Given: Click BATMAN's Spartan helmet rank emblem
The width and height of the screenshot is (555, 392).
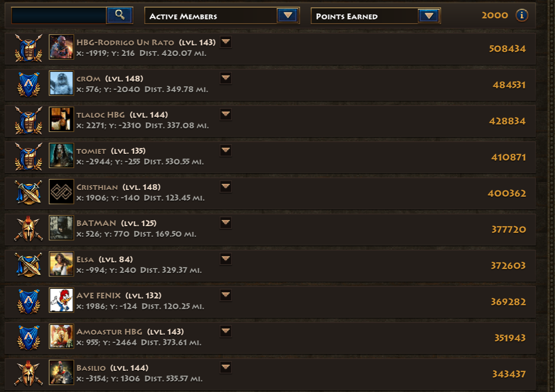Looking at the screenshot, I should pyautogui.click(x=28, y=229).
